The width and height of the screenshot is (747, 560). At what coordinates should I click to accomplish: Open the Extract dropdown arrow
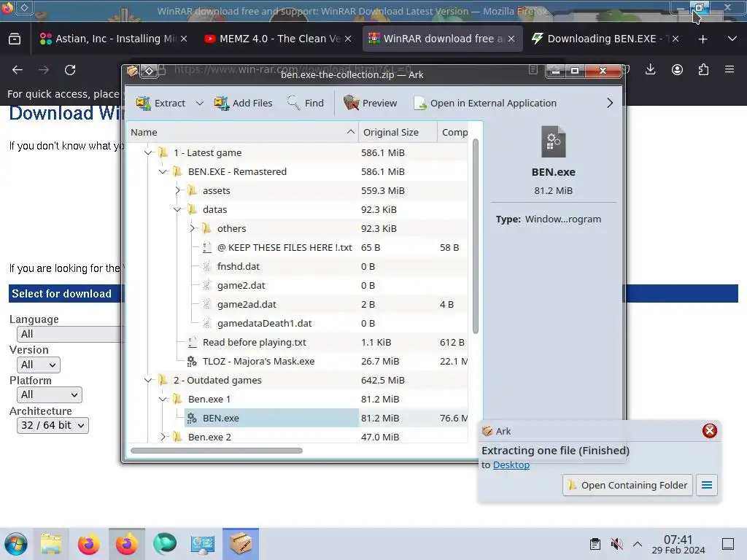tap(200, 103)
